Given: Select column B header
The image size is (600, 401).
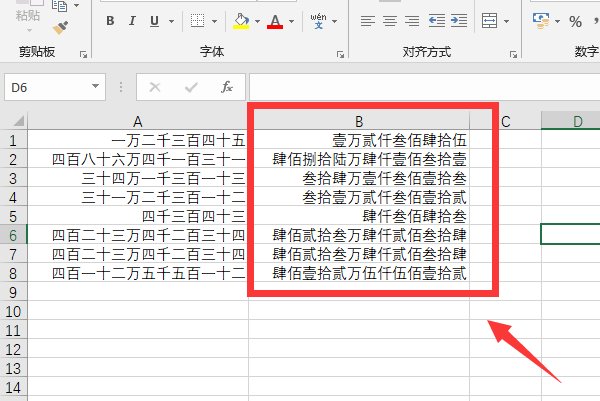Looking at the screenshot, I should 359,122.
